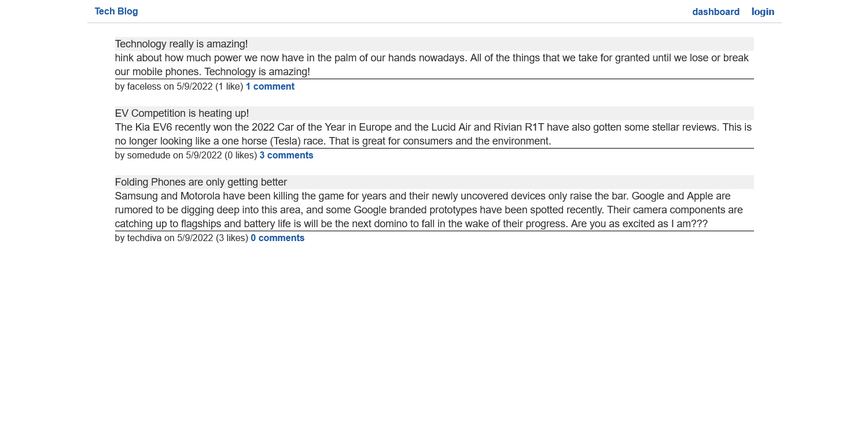
Task: Click the (0 likes) count
Action: 241,156
